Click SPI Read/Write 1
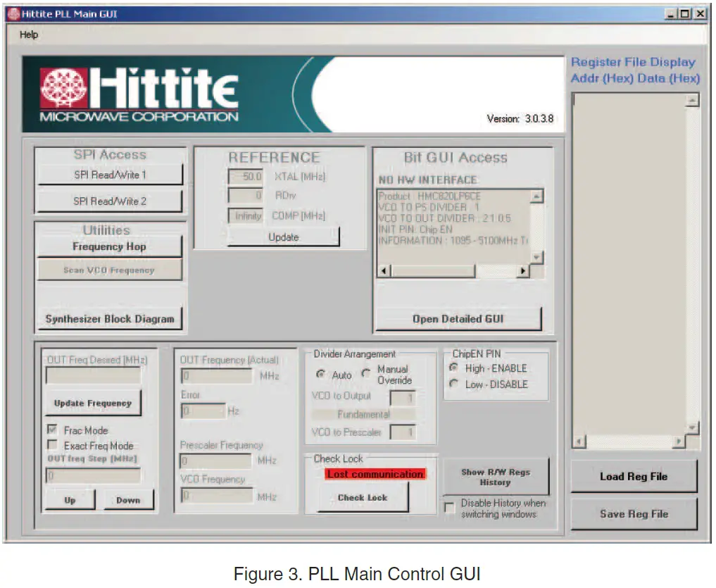 point(108,174)
